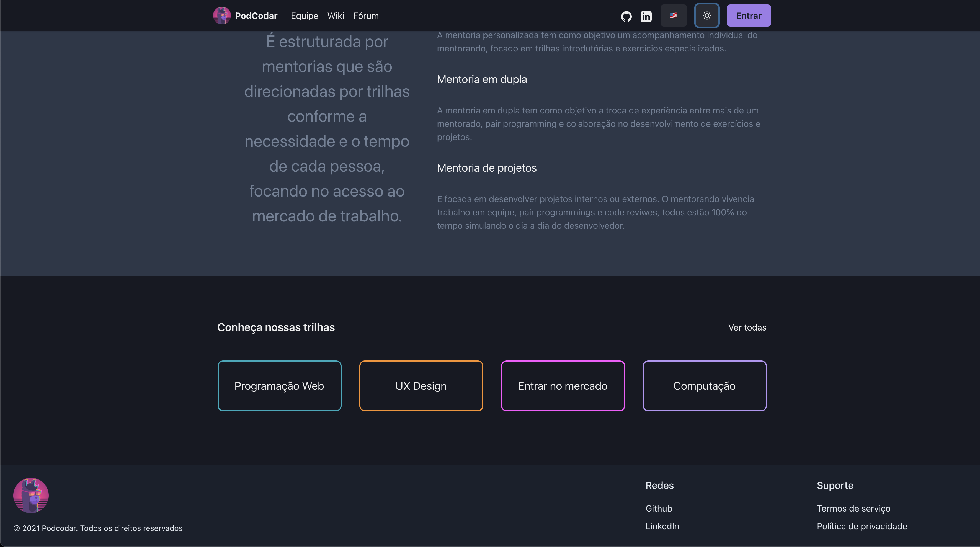Image resolution: width=980 pixels, height=547 pixels.
Task: Click Ver todas to view all trails
Action: [747, 327]
